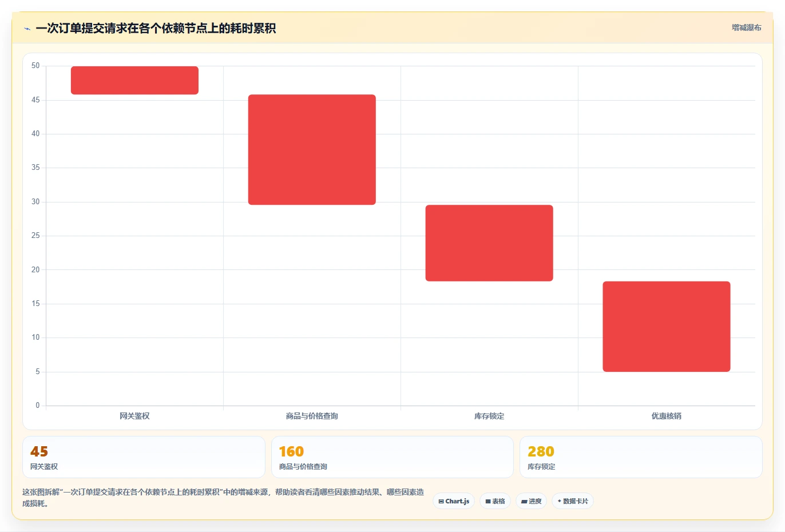Open the 45 网关鉴权 data card

click(144, 457)
